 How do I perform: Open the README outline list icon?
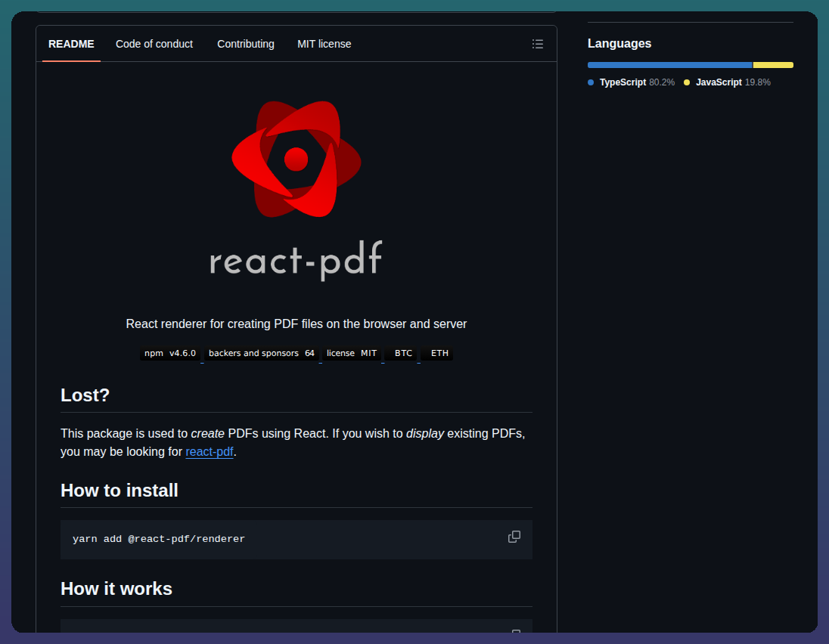click(x=537, y=44)
